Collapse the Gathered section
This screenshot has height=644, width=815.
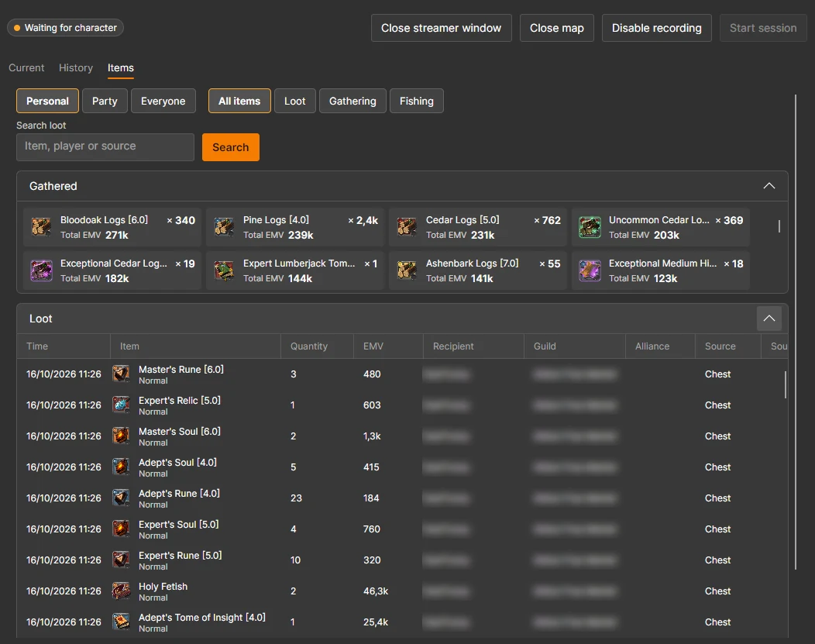pos(769,186)
